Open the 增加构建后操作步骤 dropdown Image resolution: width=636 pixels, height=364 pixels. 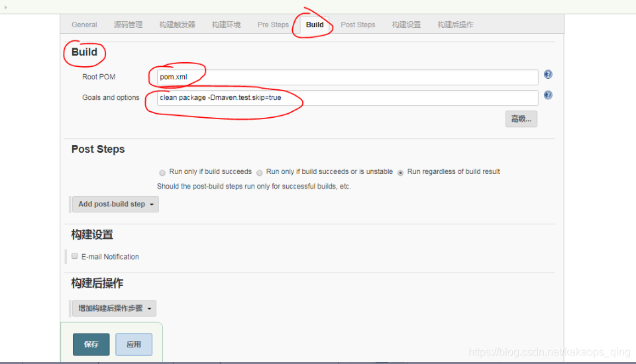pyautogui.click(x=115, y=308)
